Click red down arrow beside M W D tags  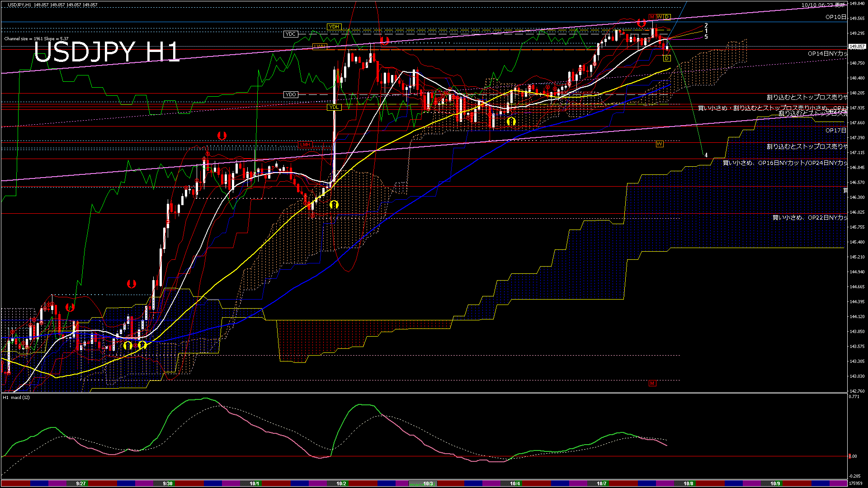point(641,22)
